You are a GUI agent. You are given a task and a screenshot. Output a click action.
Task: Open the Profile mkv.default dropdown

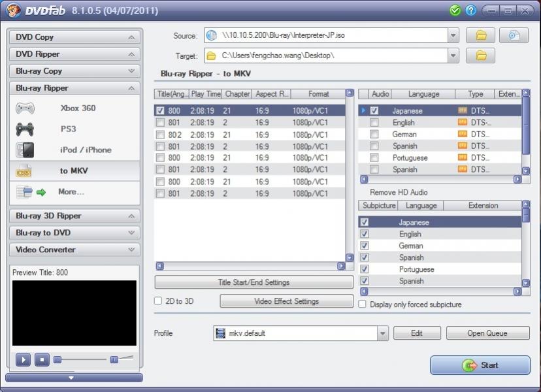point(383,333)
